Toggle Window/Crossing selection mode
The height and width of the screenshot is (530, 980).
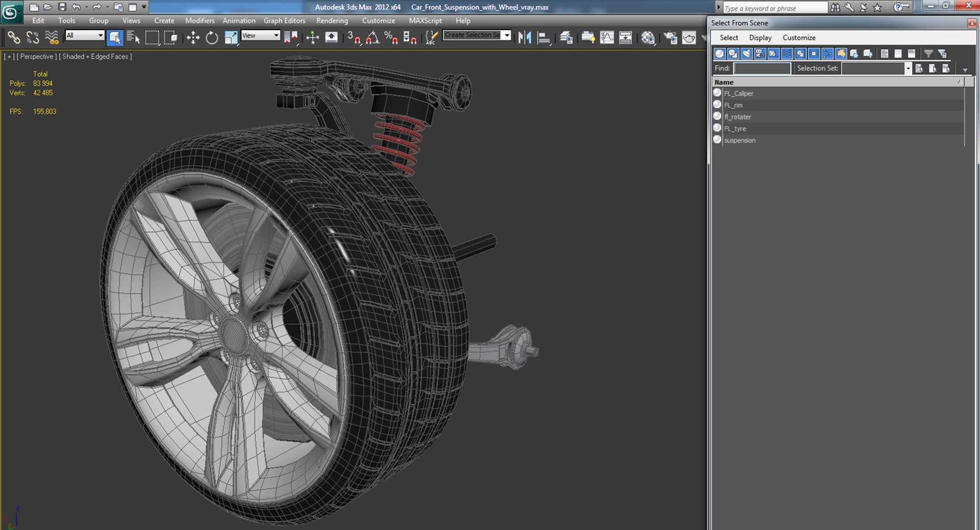tap(171, 37)
